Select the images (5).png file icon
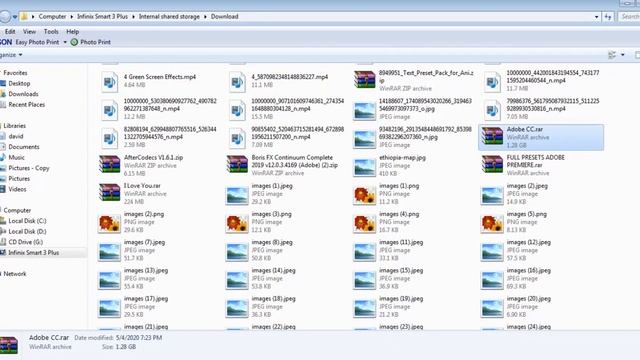This screenshot has height=360, width=640. click(x=492, y=223)
